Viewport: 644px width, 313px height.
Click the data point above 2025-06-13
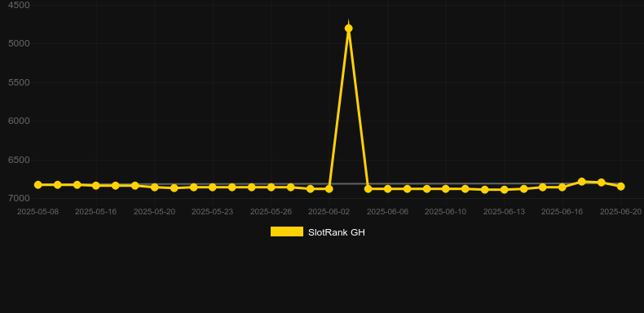[505, 190]
